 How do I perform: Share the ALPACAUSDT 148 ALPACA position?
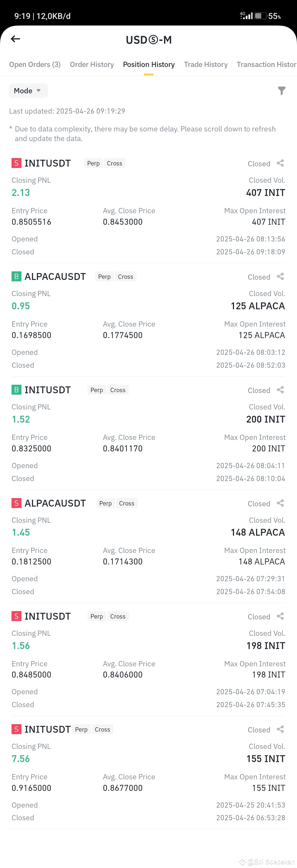[280, 503]
